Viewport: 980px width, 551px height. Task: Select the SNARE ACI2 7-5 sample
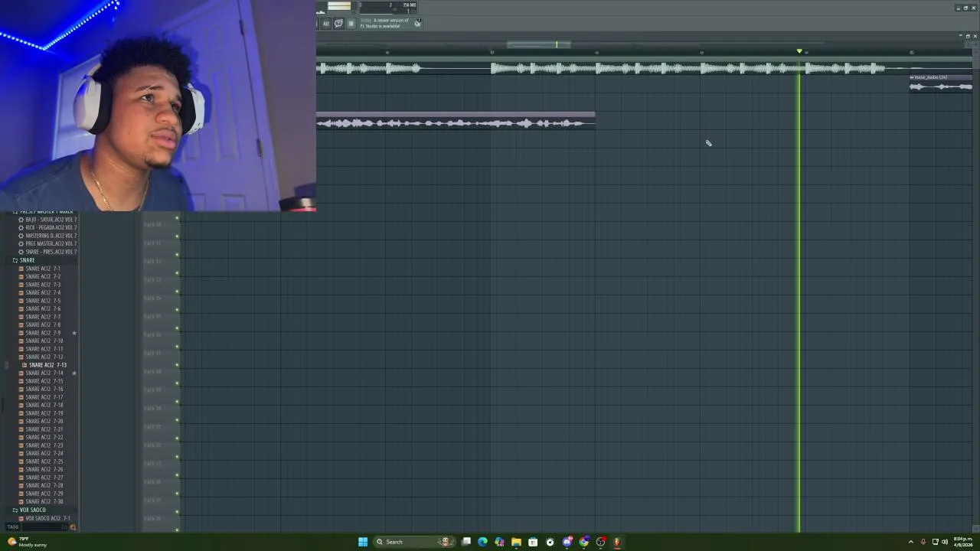(42, 301)
